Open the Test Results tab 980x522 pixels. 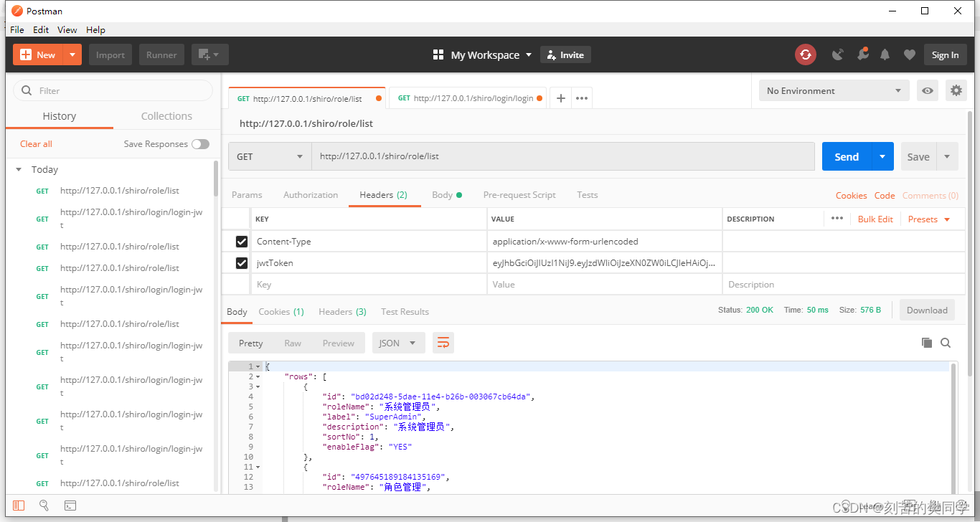click(405, 311)
